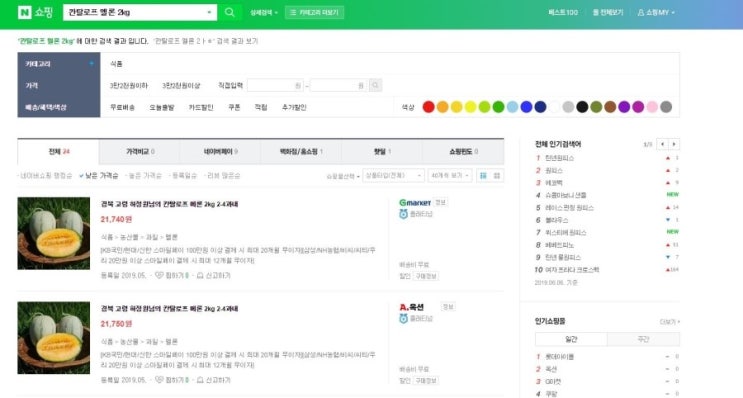
Task: Toggle the 오늘출발 filter
Action: pyautogui.click(x=162, y=108)
